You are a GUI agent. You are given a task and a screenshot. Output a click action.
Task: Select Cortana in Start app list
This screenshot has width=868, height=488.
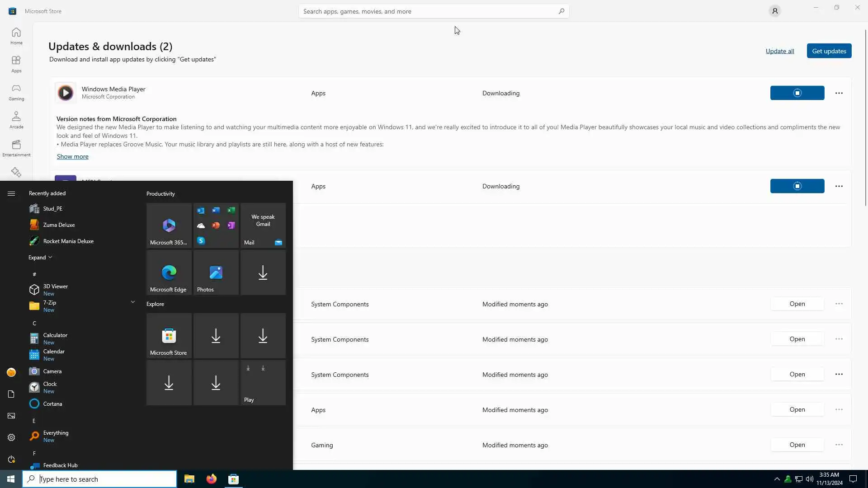[x=52, y=404]
